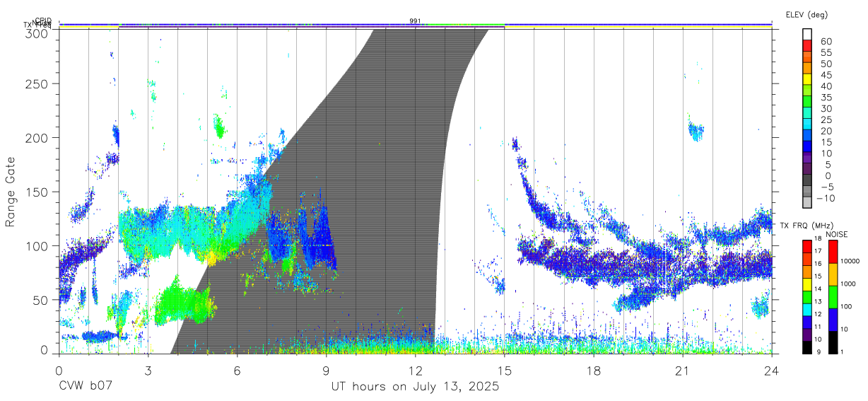Click the "−5" label on the ELEV legend
The width and height of the screenshot is (868, 401).
[x=826, y=187]
